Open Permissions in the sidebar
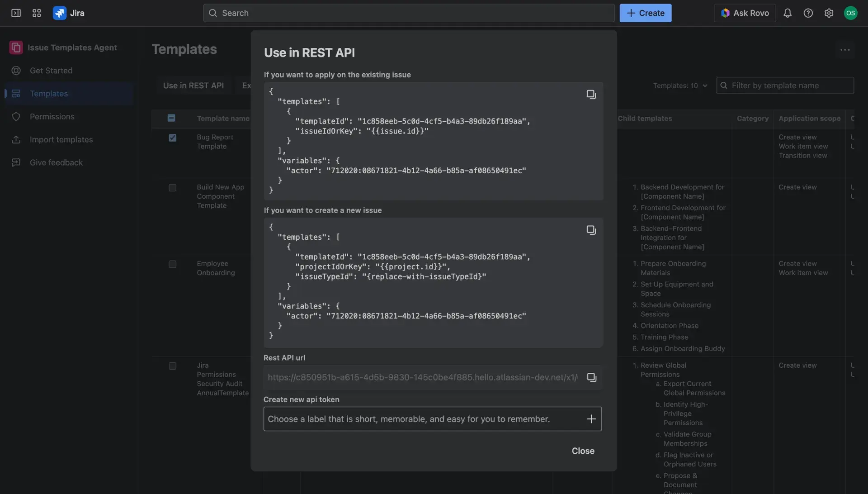The height and width of the screenshot is (494, 868). click(x=51, y=116)
